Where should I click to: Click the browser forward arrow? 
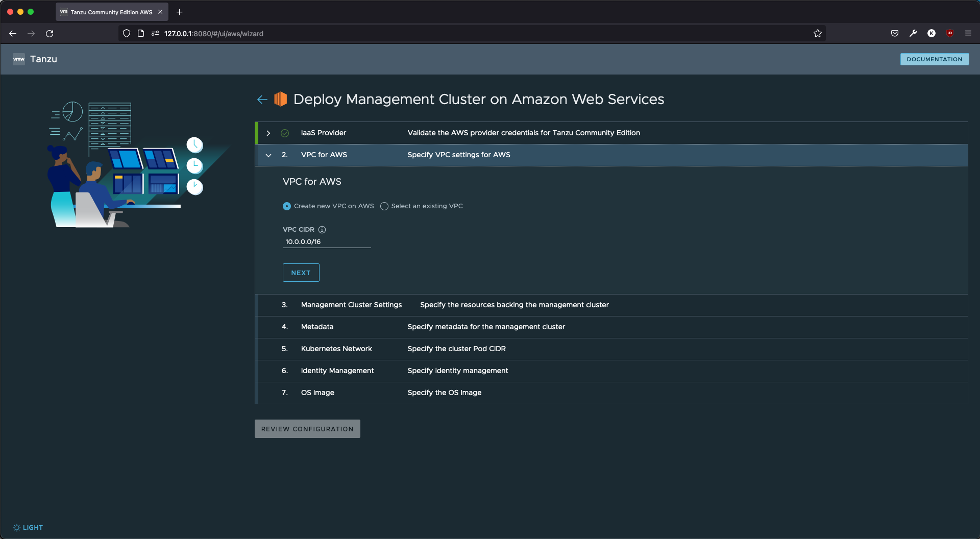(31, 34)
